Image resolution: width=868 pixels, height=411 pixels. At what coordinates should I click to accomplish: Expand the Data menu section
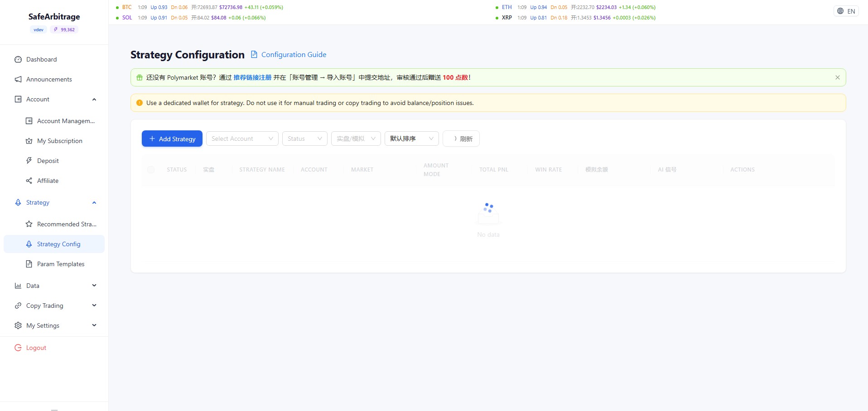pyautogui.click(x=94, y=286)
